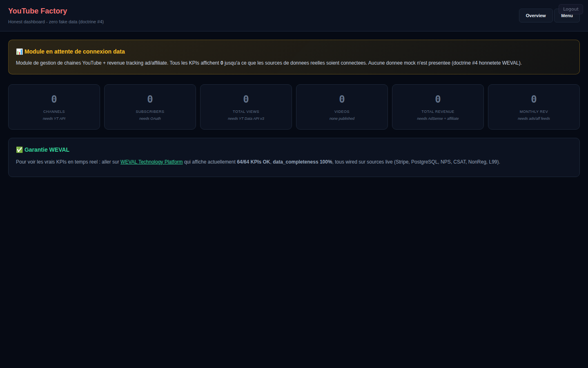Click the 'Garantie WEVAL' heading

click(47, 150)
